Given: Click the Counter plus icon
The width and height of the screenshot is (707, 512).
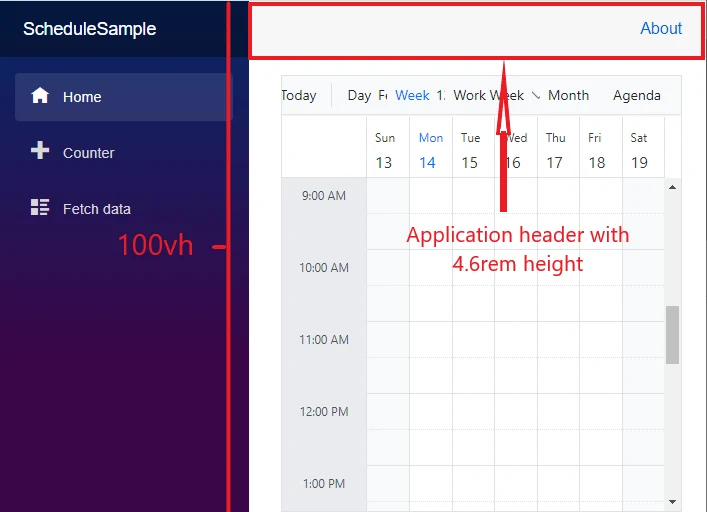Looking at the screenshot, I should (x=40, y=151).
